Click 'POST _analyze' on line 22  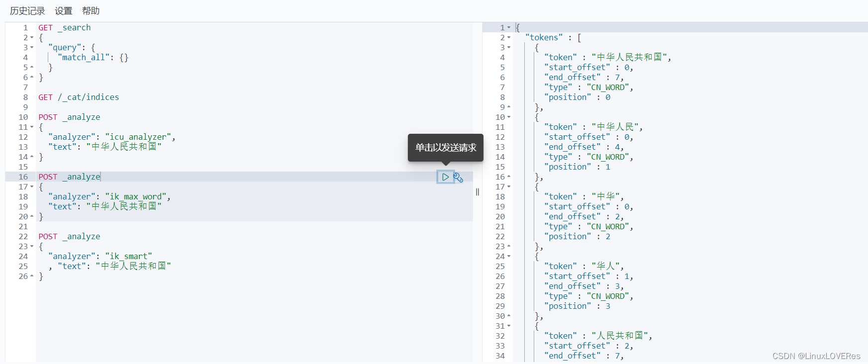[x=69, y=237]
